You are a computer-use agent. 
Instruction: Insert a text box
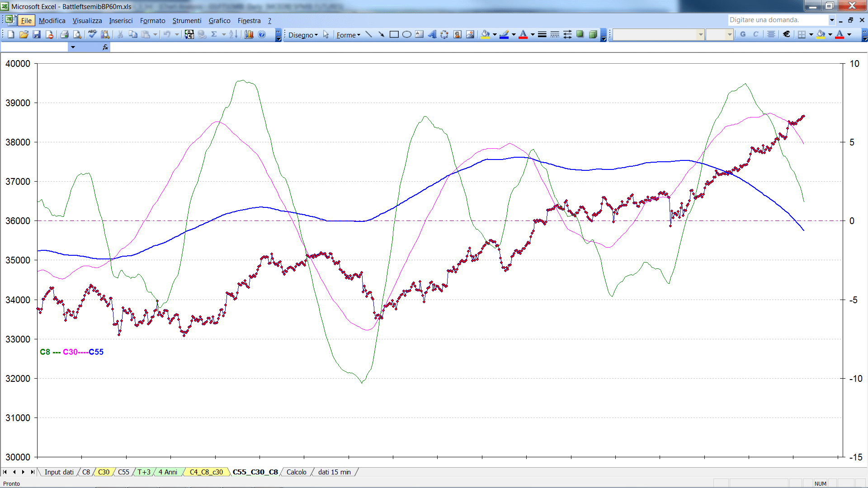[x=419, y=34]
